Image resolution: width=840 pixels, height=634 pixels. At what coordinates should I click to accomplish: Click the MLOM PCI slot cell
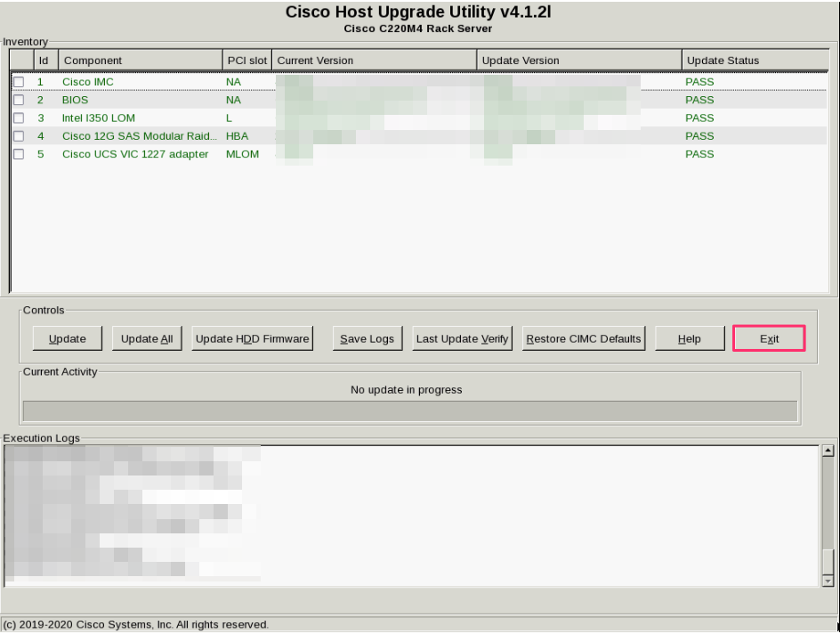coord(242,154)
